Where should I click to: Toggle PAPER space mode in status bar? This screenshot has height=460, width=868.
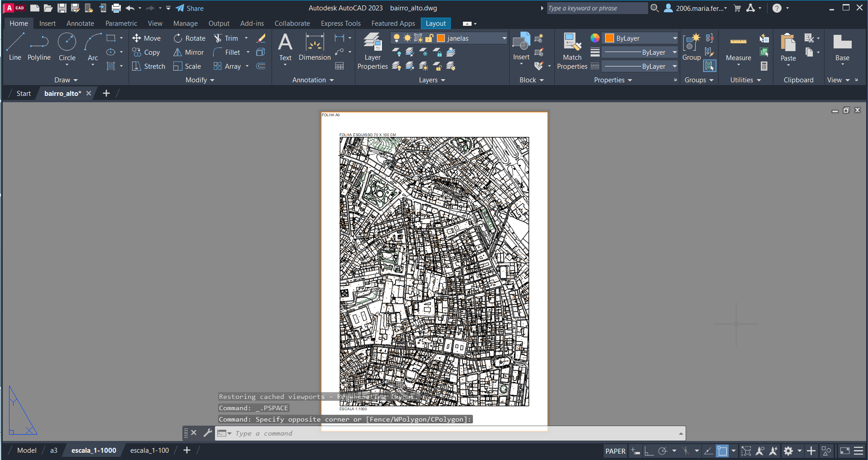point(615,451)
